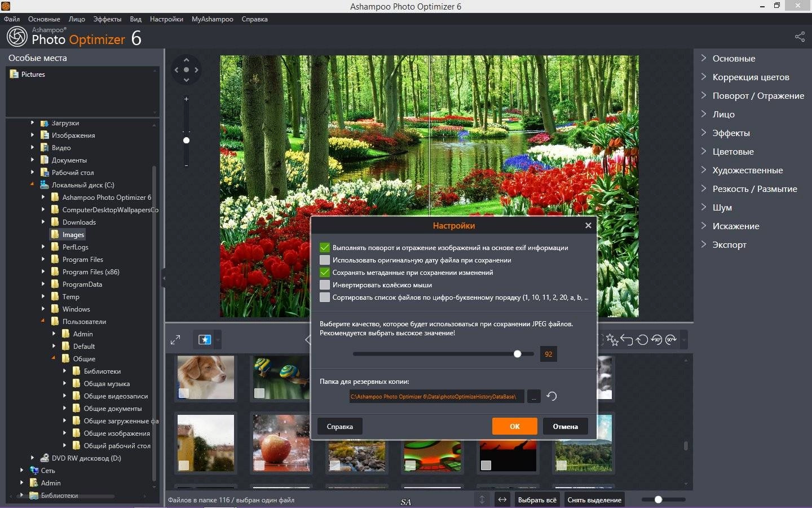Rotate image 90 degrees right
This screenshot has width=812, height=508.
pyautogui.click(x=671, y=340)
